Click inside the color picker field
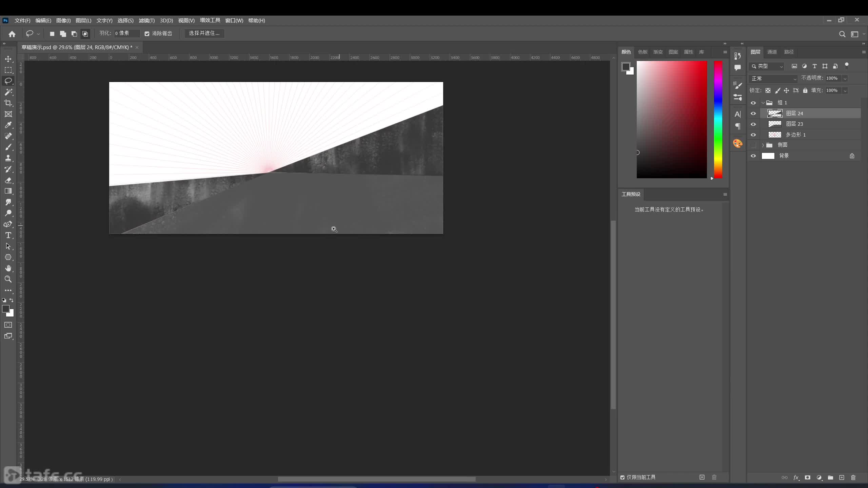The image size is (868, 488). coord(672,120)
